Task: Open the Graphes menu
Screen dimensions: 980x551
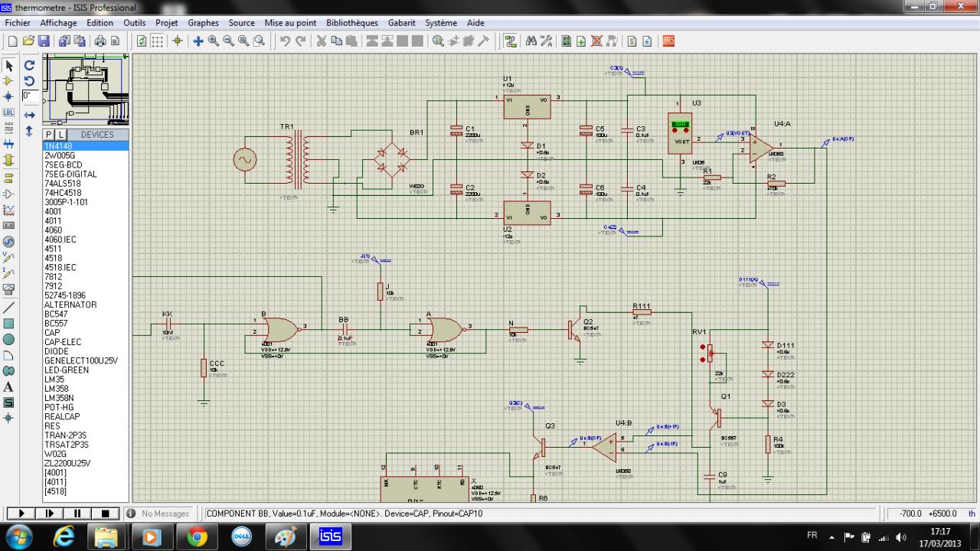Action: coord(203,23)
